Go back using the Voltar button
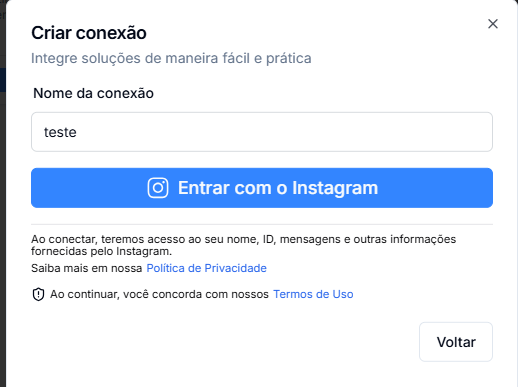This screenshot has height=387, width=518. coord(456,342)
